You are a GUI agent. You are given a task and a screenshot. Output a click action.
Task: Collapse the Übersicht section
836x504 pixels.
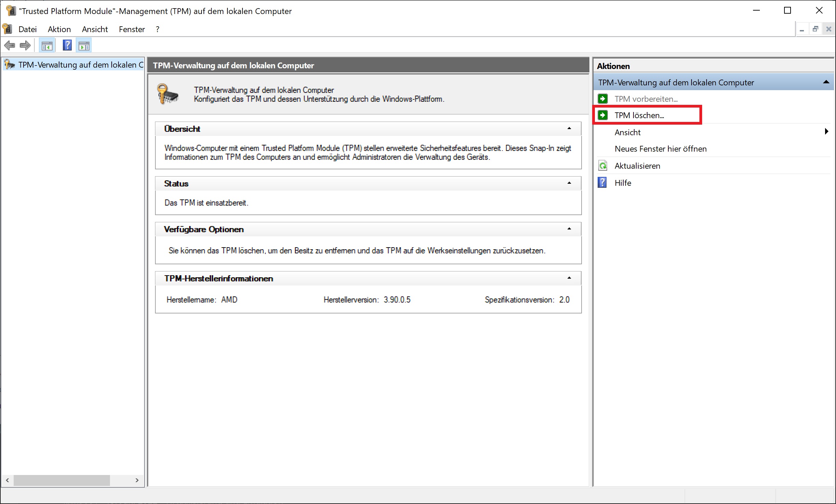[x=569, y=128]
